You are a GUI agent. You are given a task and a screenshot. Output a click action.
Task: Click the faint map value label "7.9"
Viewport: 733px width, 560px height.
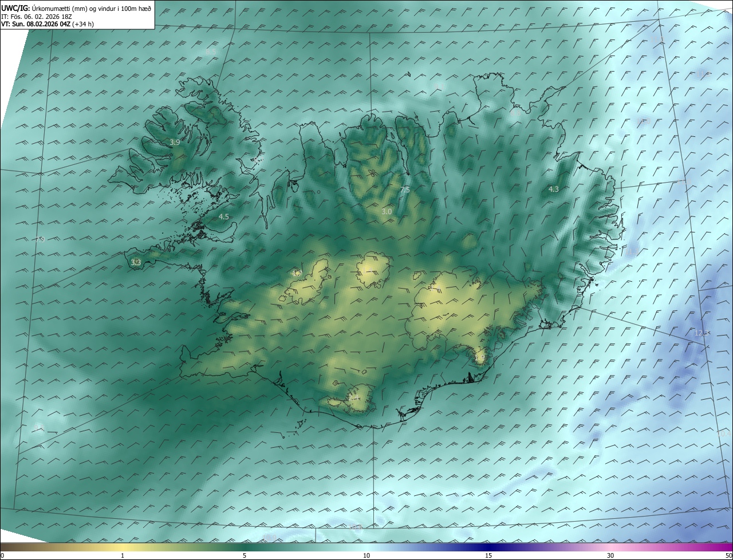[40, 239]
